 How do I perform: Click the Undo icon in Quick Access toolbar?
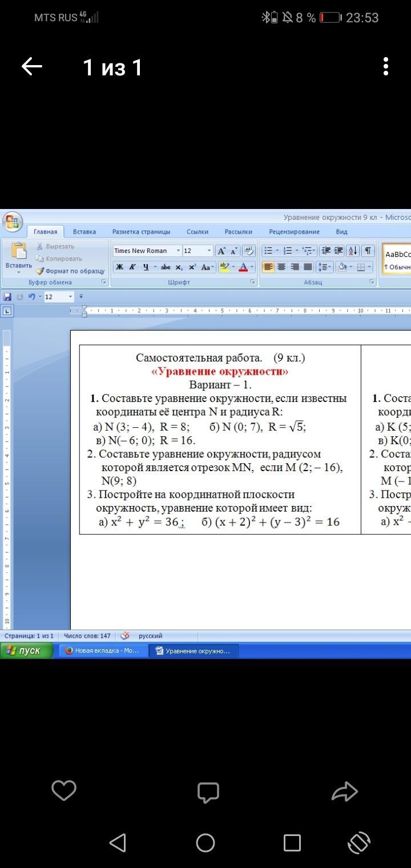pos(33,297)
